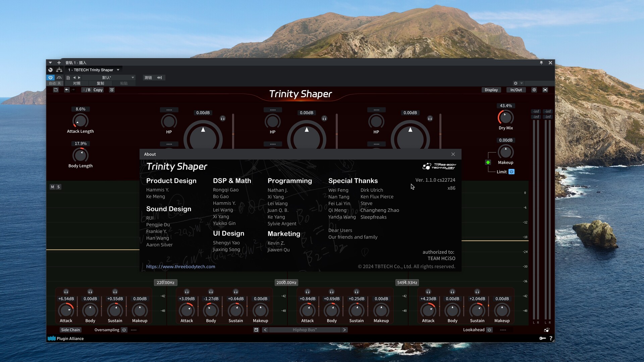Click the green auto makeup arrow icon

[488, 163]
